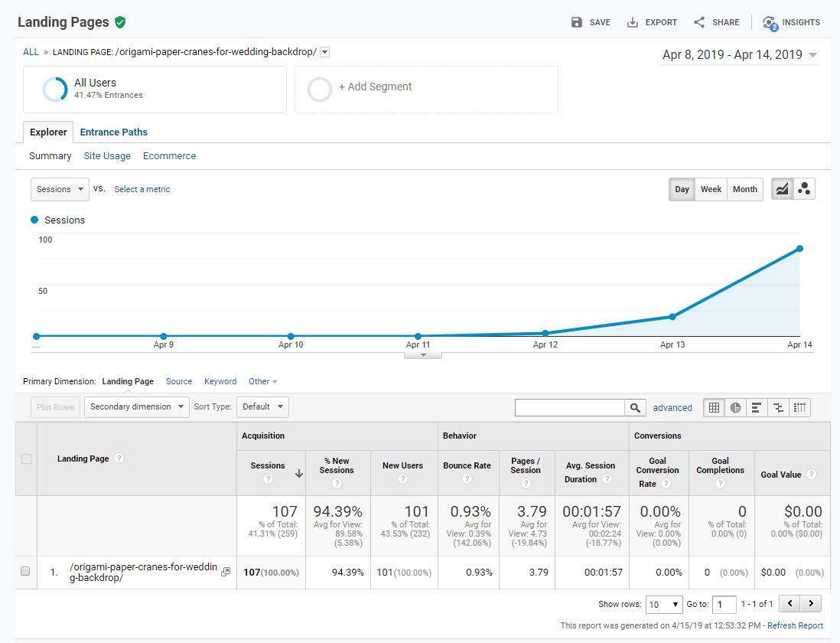Select the pivot table view icon

click(799, 408)
